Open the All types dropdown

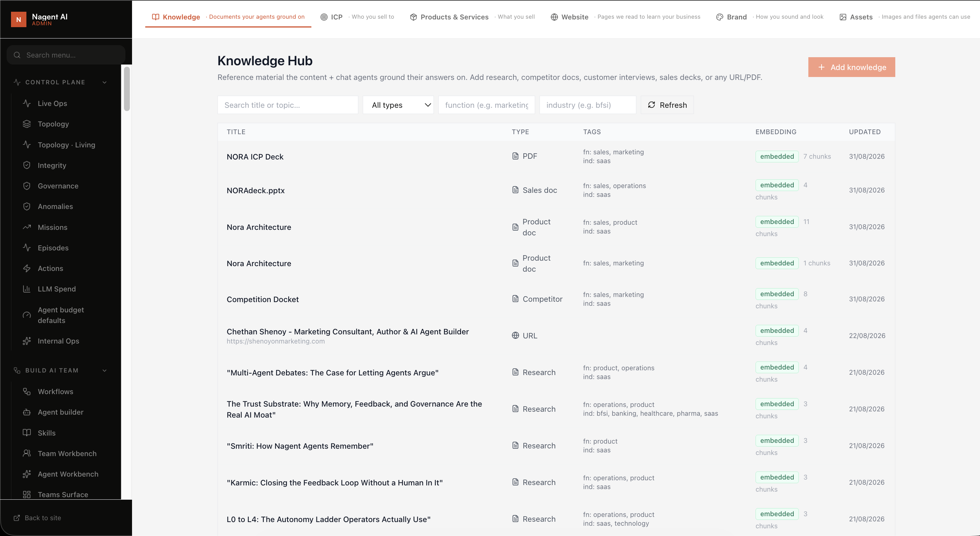[x=398, y=105]
